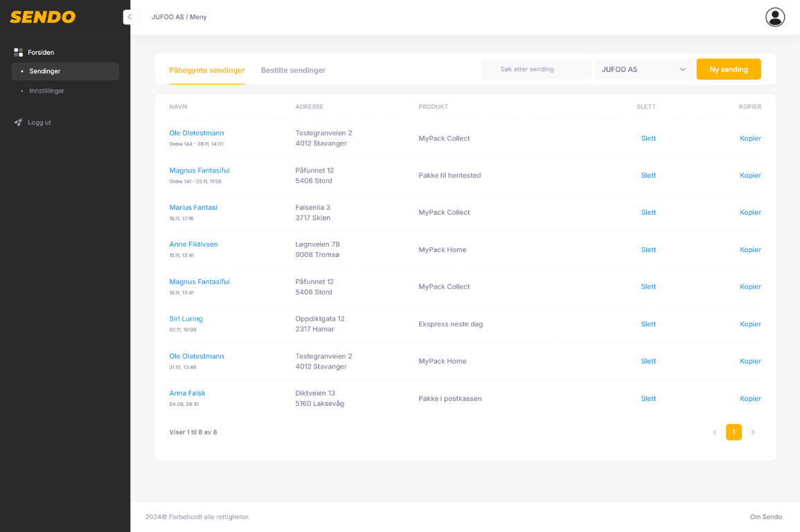
Task: Go to next page arrow
Action: 753,432
